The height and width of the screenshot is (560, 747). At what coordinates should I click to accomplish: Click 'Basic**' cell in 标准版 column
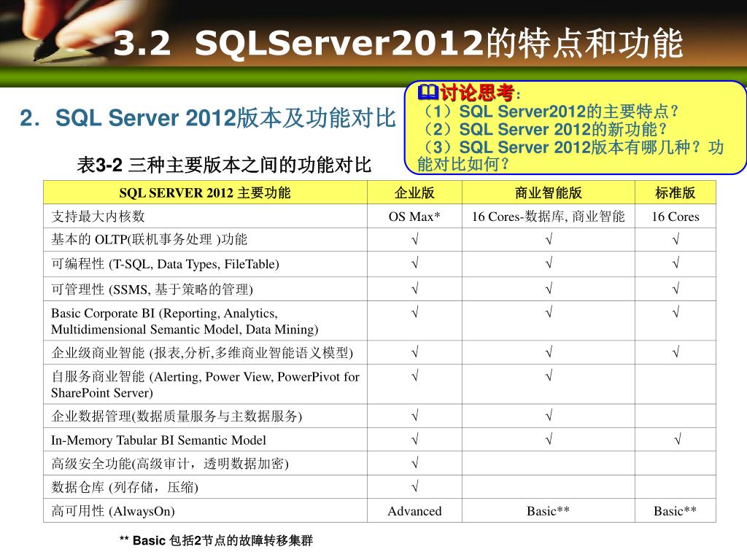coord(675,511)
